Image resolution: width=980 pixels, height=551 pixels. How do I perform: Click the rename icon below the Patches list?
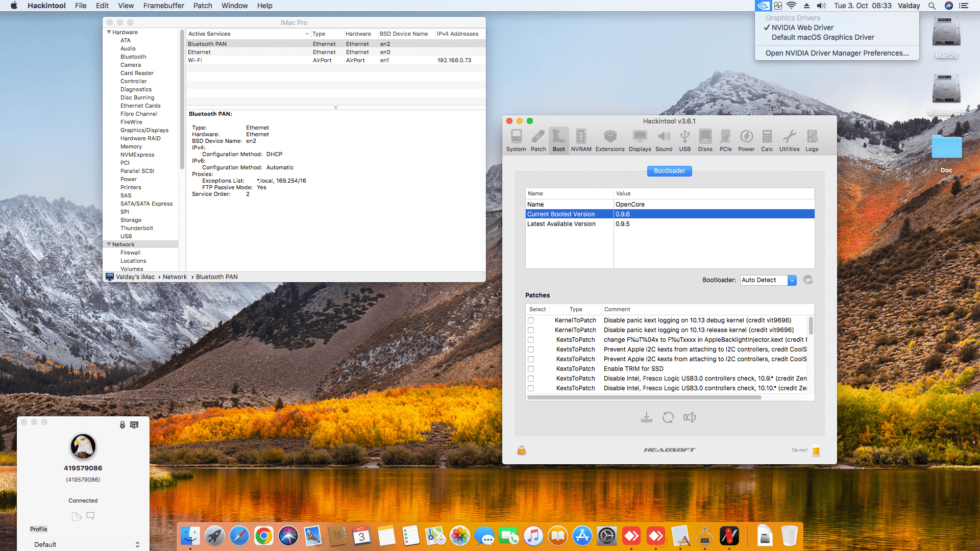690,417
